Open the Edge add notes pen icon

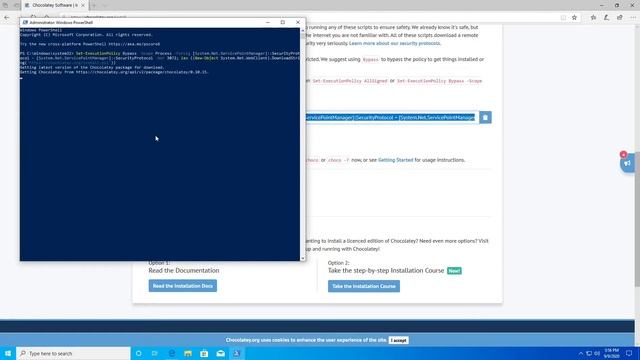[607, 18]
